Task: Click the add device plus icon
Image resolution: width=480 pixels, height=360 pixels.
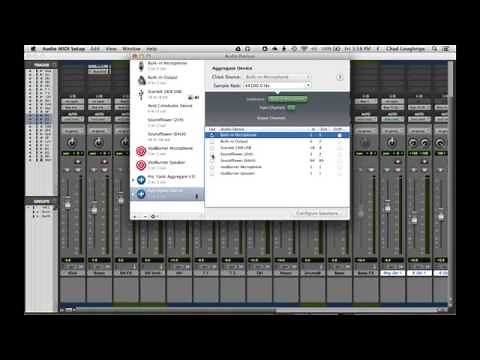Action: point(135,217)
